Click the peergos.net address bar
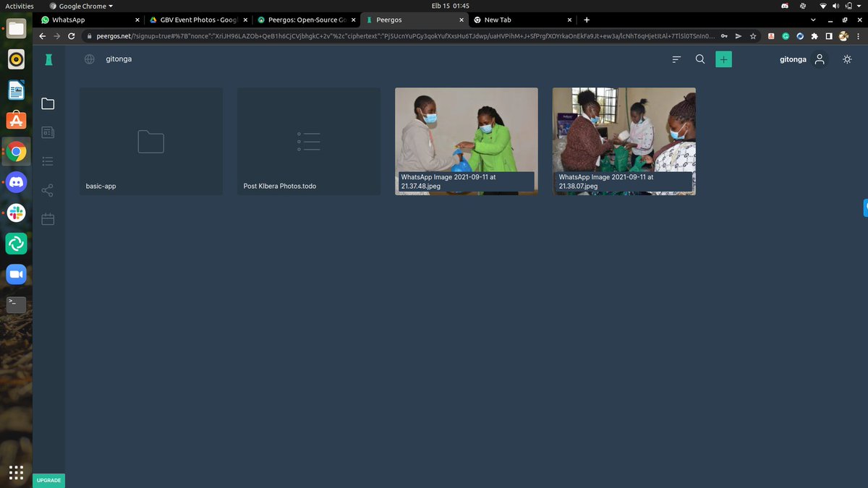This screenshot has height=488, width=868. coord(405,35)
